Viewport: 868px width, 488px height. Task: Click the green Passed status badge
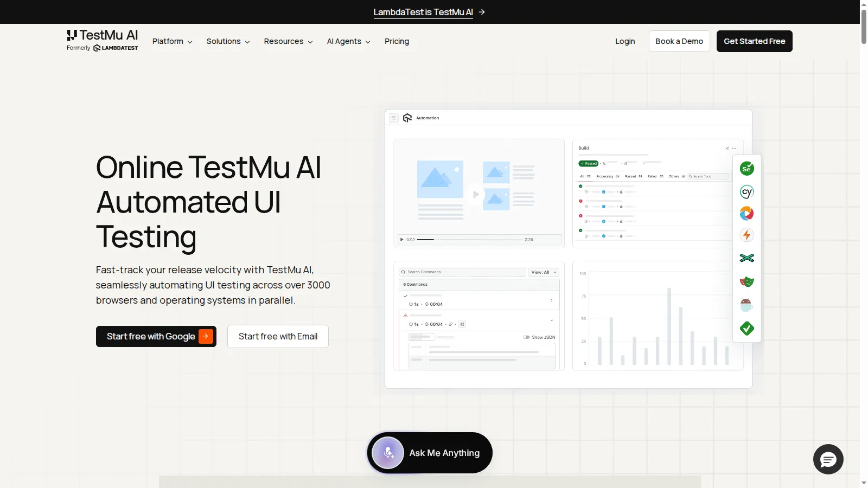point(589,163)
